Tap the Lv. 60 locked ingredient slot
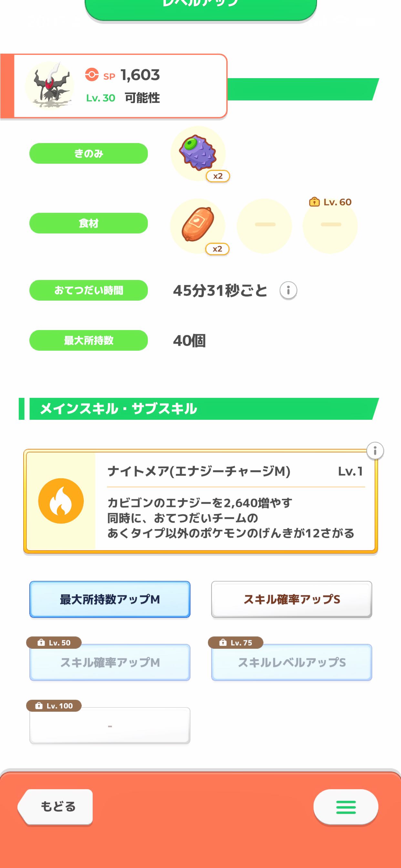 coord(330,225)
